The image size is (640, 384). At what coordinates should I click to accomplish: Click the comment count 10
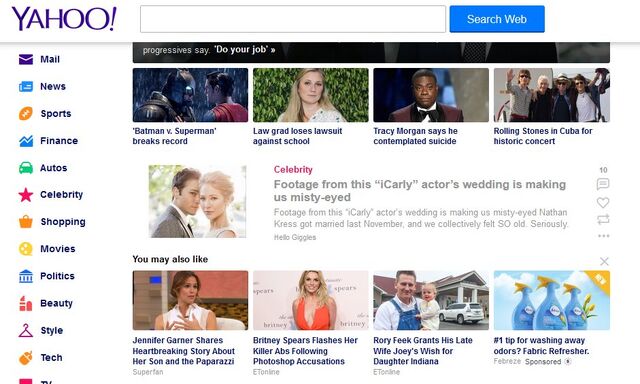click(603, 170)
